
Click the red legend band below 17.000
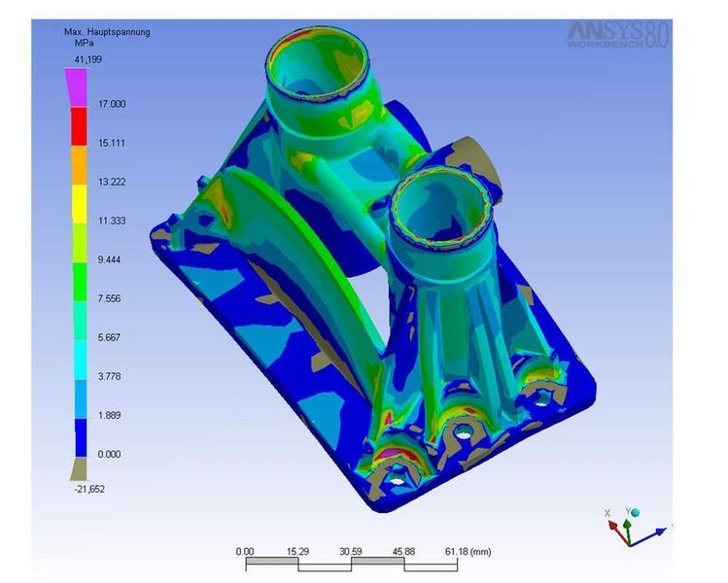pos(79,126)
